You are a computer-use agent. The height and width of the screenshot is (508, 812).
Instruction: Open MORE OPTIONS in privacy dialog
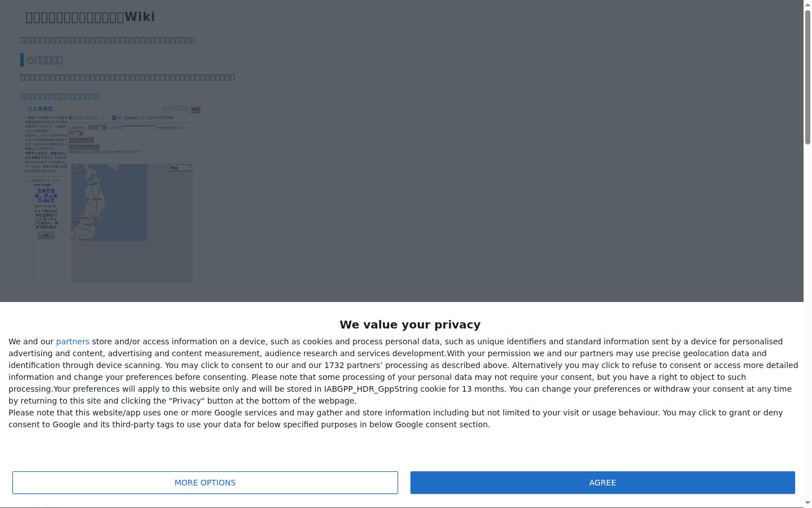click(205, 483)
